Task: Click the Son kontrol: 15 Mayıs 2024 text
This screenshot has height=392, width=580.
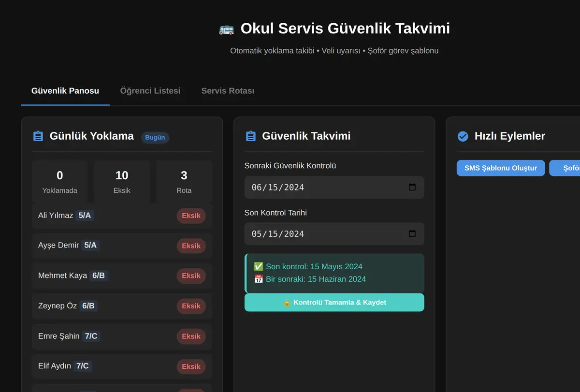Action: tap(314, 266)
